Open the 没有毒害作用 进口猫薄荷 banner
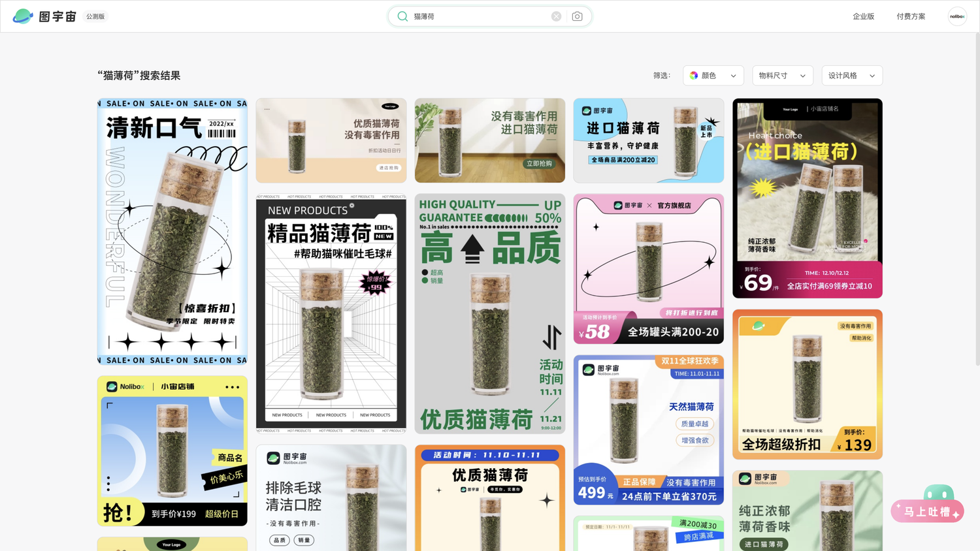The image size is (980, 551). [x=490, y=140]
